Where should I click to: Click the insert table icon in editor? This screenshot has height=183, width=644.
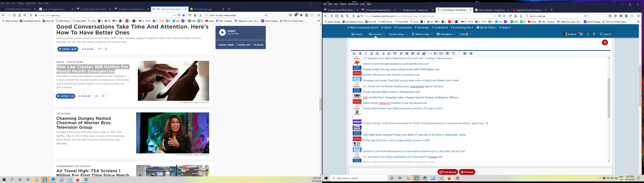tap(447, 53)
